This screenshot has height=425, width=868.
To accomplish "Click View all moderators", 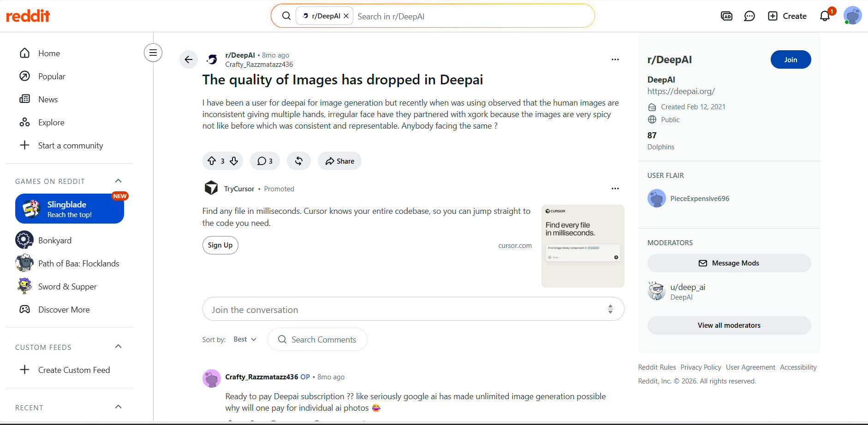I will tap(729, 325).
